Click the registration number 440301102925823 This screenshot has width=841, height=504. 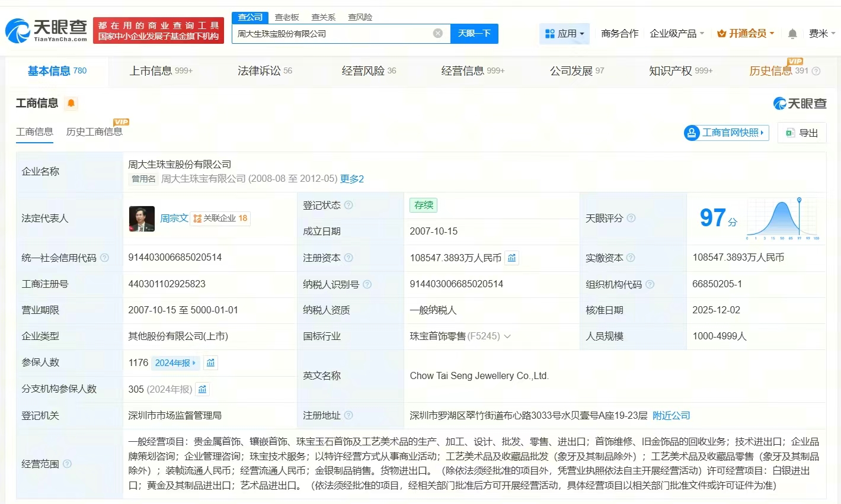click(x=167, y=284)
